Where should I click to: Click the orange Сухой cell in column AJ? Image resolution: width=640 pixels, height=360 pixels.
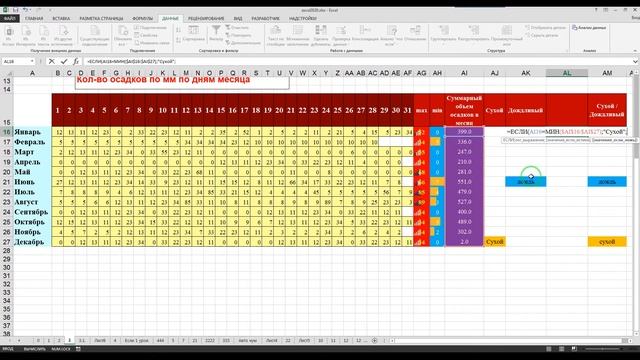tap(494, 242)
